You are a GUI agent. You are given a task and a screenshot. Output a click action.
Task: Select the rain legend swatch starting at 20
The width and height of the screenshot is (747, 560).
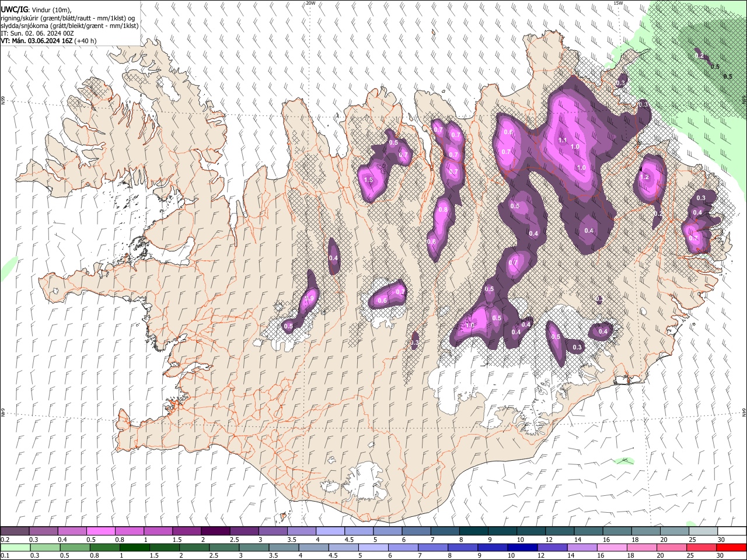[x=671, y=547]
